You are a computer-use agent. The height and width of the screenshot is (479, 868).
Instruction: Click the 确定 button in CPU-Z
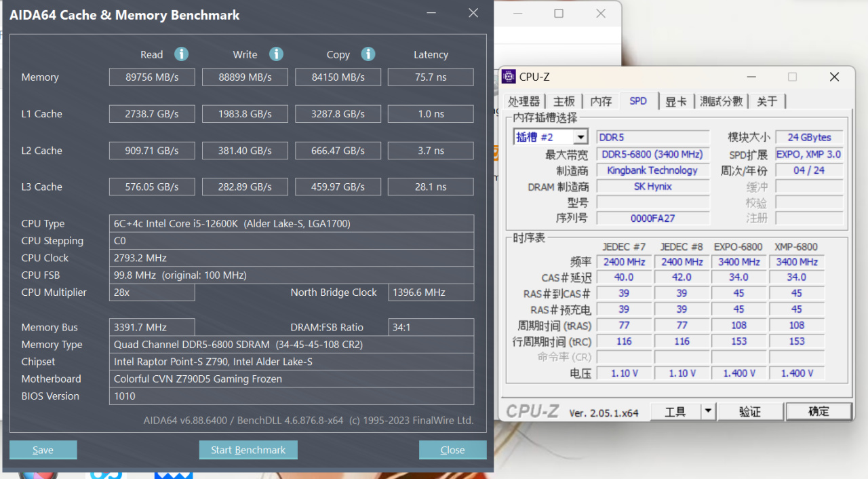[818, 411]
